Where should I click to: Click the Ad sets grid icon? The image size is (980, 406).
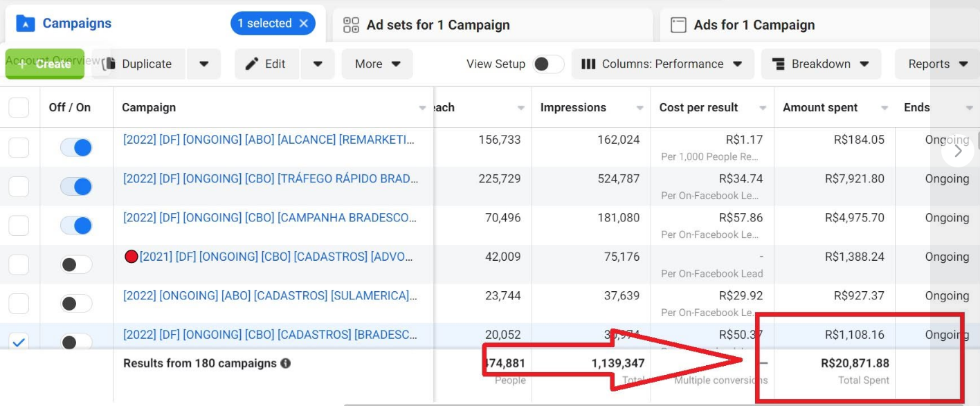coord(352,25)
